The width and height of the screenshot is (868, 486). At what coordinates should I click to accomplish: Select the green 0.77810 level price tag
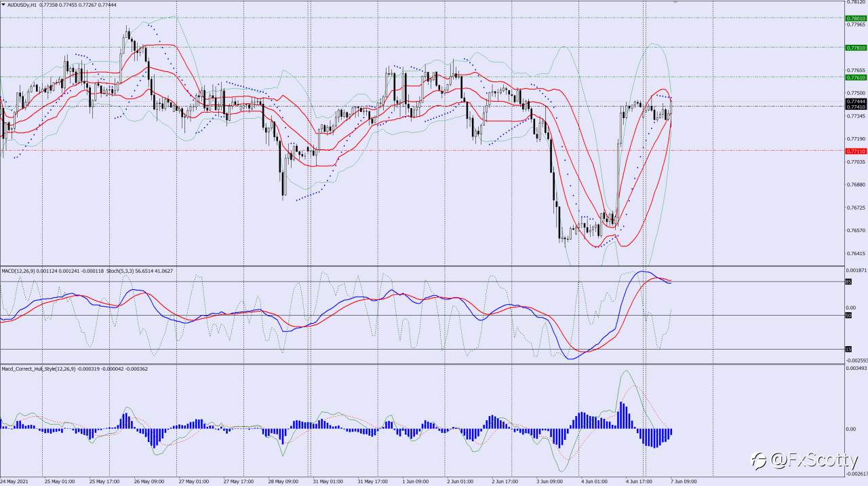pyautogui.click(x=856, y=48)
